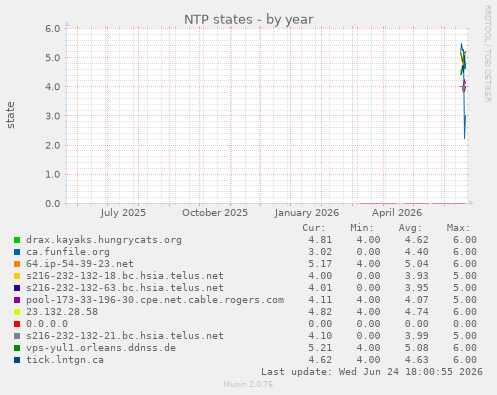This screenshot has height=395, width=497.
Task: Select the drax.kayaks.hungrycats.org legend label
Action: click(x=104, y=240)
